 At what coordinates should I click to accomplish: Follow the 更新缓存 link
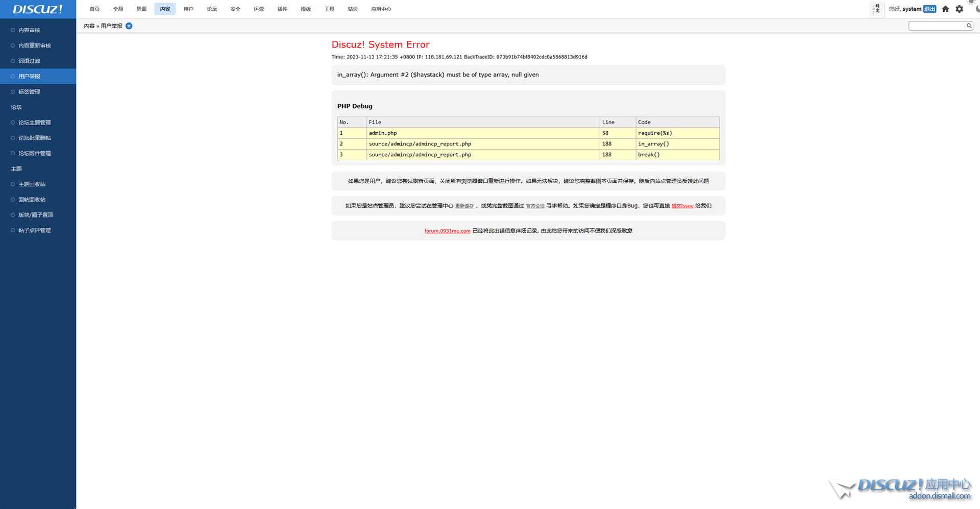tap(464, 206)
